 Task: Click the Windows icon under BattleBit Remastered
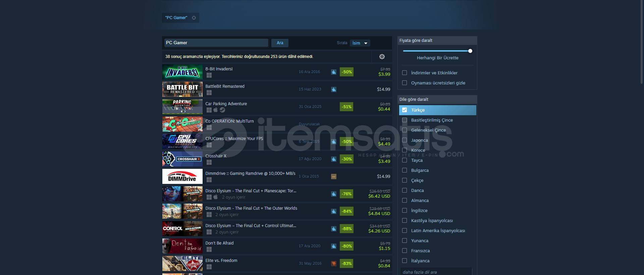209,93
